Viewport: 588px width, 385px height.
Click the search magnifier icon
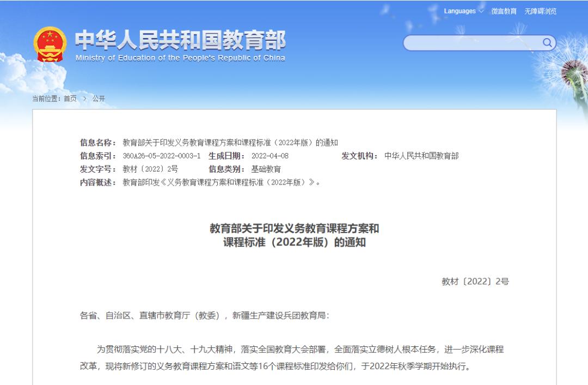(x=547, y=42)
